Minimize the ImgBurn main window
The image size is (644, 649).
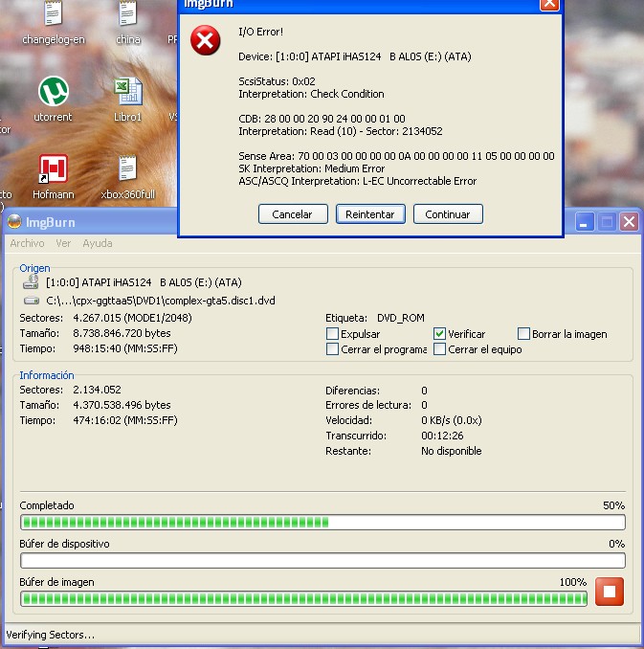585,222
